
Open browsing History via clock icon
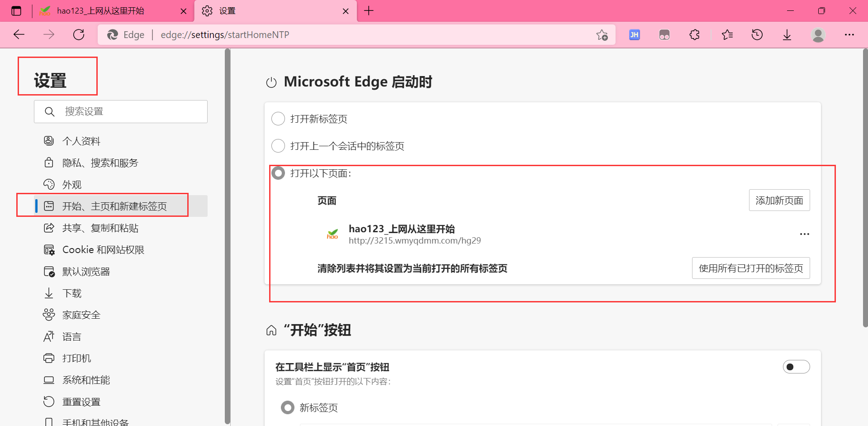(x=757, y=34)
